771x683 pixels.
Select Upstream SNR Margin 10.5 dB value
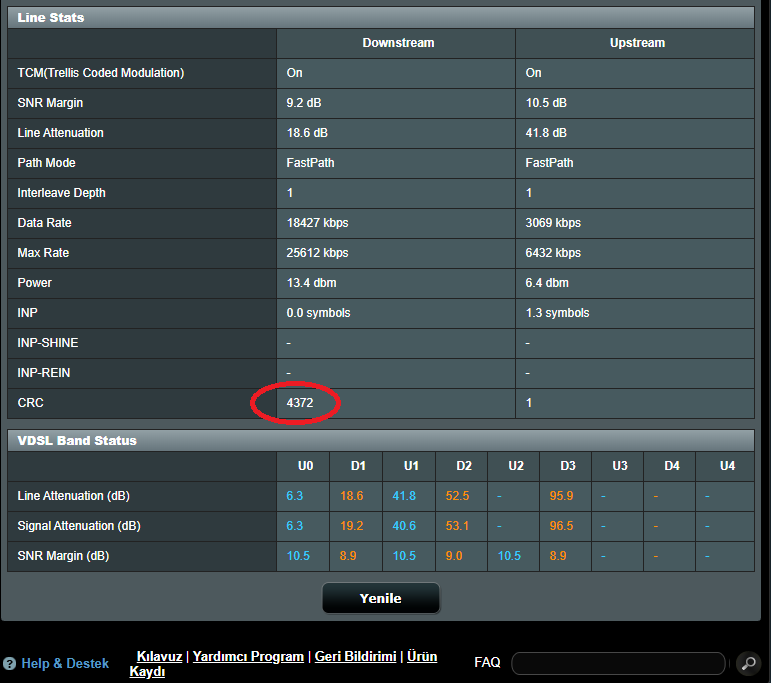point(546,103)
